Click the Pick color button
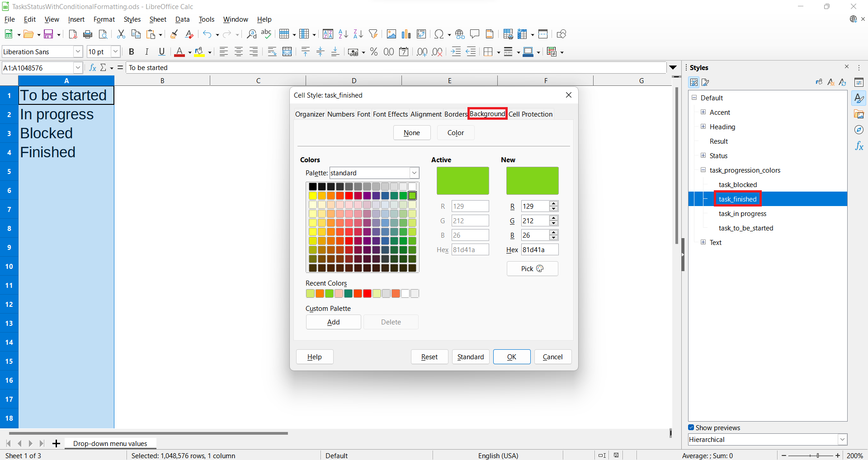Image resolution: width=868 pixels, height=460 pixels. [x=532, y=268]
